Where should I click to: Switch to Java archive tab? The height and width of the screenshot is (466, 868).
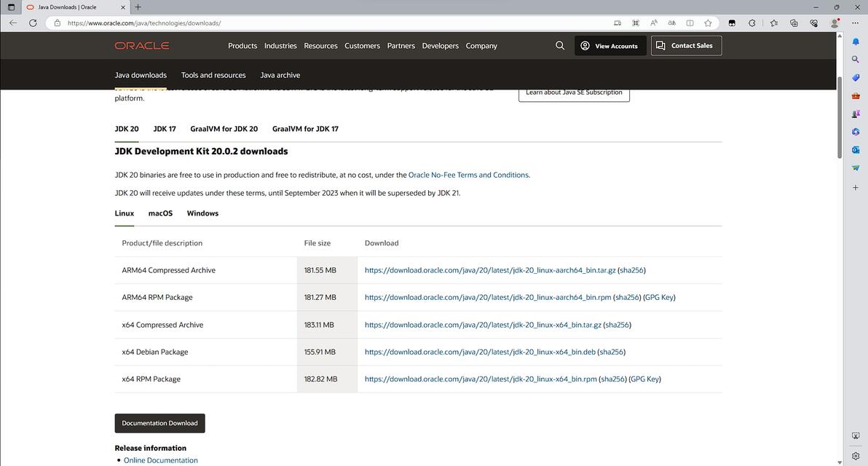click(x=280, y=75)
